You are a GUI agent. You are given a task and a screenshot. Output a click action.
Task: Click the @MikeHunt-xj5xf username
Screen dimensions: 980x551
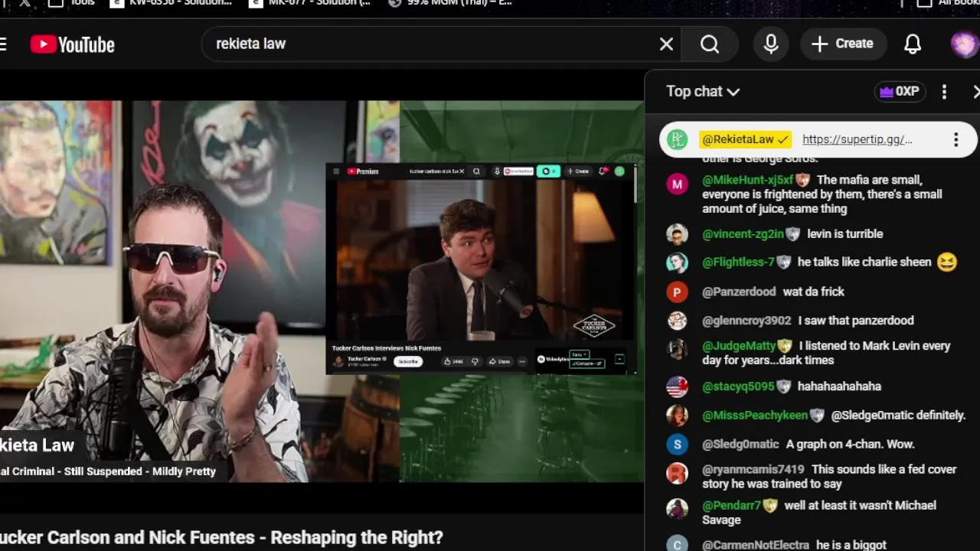[748, 180]
